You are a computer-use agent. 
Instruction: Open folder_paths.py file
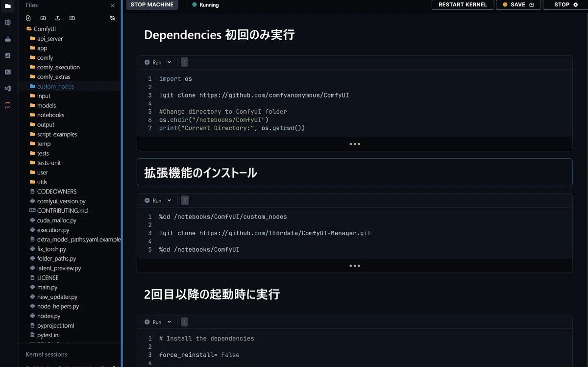[53, 259]
